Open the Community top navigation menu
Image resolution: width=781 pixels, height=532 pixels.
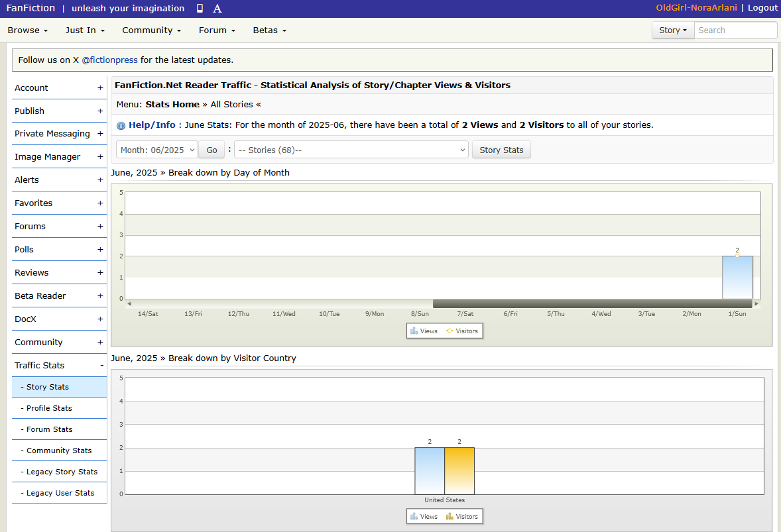[151, 30]
